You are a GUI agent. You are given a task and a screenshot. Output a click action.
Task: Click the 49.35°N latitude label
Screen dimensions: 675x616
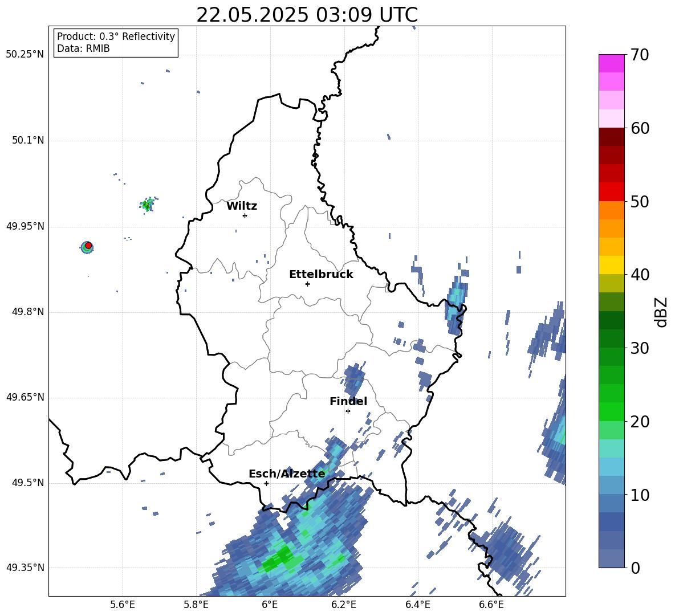click(25, 568)
